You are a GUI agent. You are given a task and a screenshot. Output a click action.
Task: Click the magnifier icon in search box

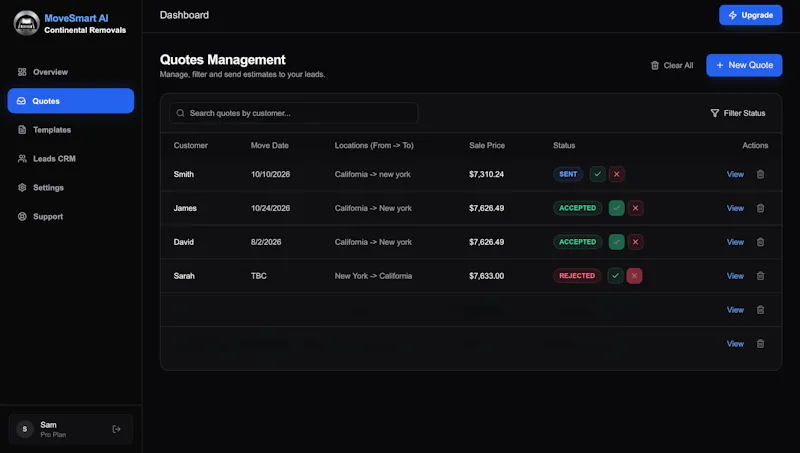pyautogui.click(x=180, y=113)
